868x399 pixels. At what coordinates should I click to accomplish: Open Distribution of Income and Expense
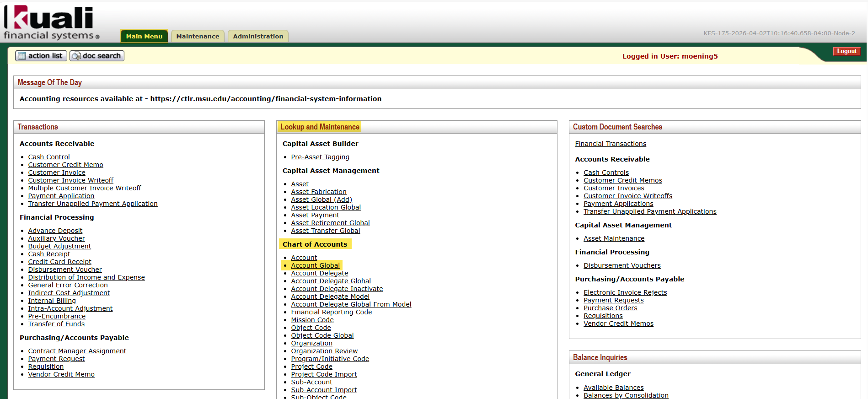(x=86, y=277)
